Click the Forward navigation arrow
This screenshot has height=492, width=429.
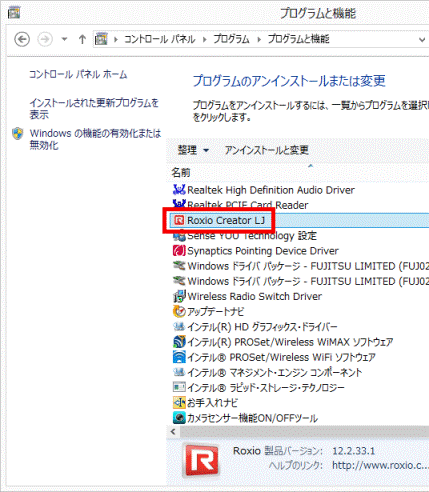45,39
